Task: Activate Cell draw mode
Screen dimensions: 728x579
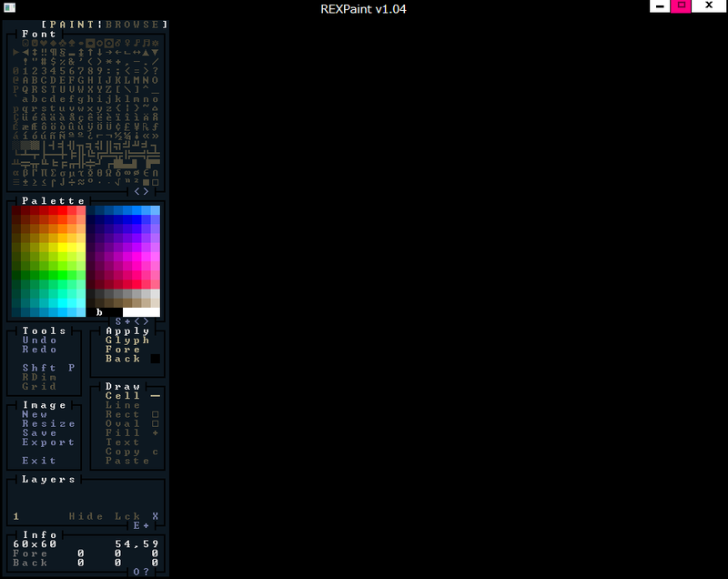Action: [x=123, y=396]
